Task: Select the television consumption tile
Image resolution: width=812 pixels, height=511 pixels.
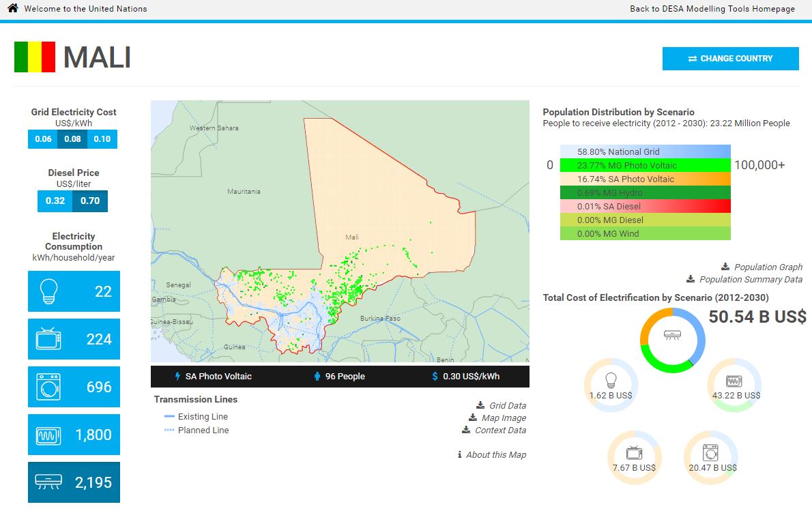Action: click(74, 339)
